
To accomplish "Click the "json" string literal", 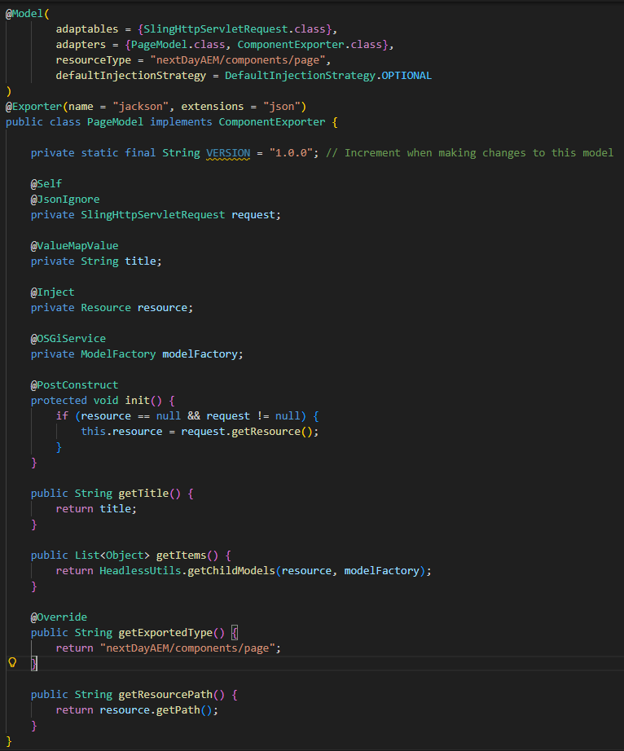I will pyautogui.click(x=282, y=106).
